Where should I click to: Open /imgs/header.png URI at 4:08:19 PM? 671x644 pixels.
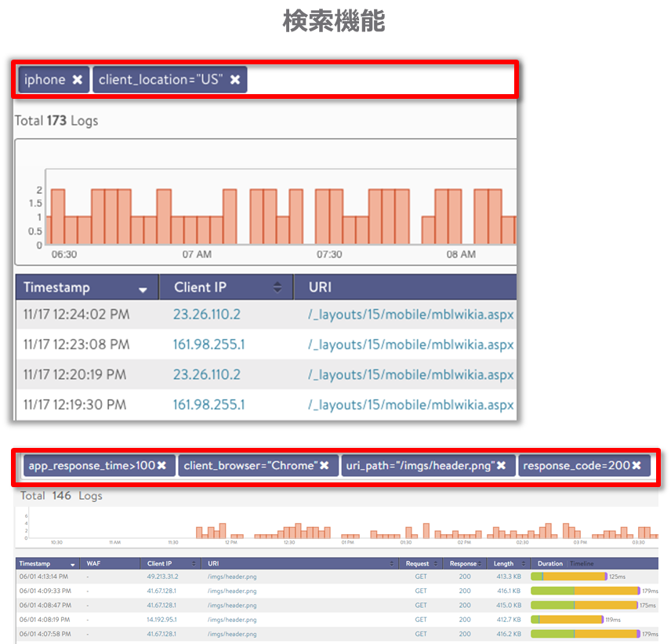(x=232, y=620)
